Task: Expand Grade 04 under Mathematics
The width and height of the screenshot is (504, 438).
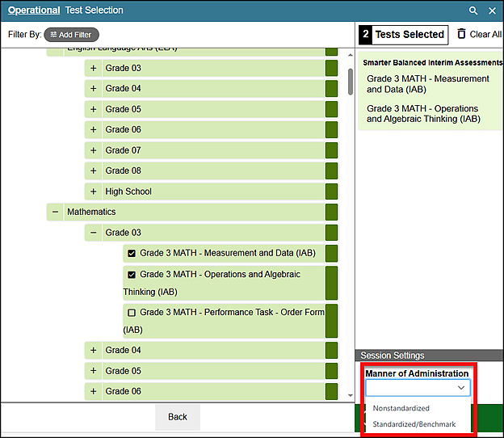Action: point(93,350)
